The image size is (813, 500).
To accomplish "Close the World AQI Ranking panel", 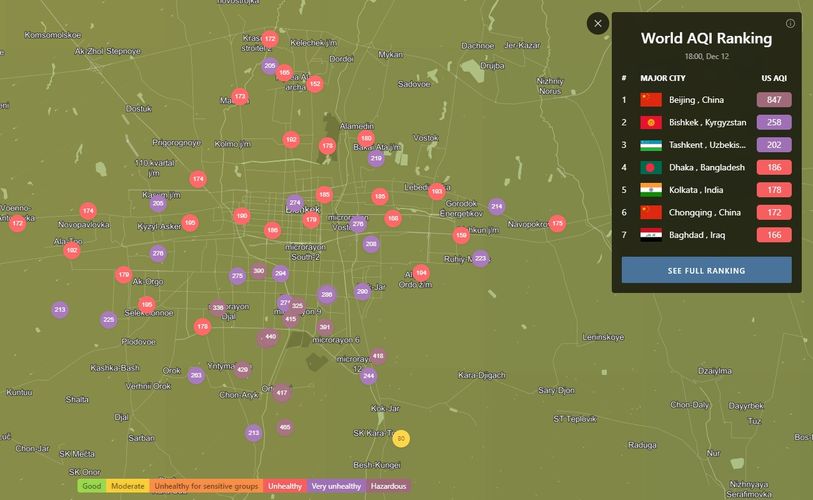I will (x=598, y=23).
